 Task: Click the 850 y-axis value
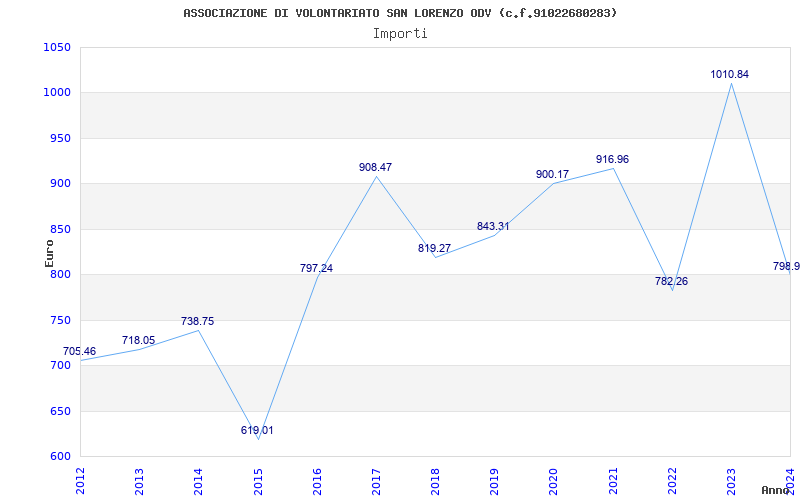pos(60,230)
